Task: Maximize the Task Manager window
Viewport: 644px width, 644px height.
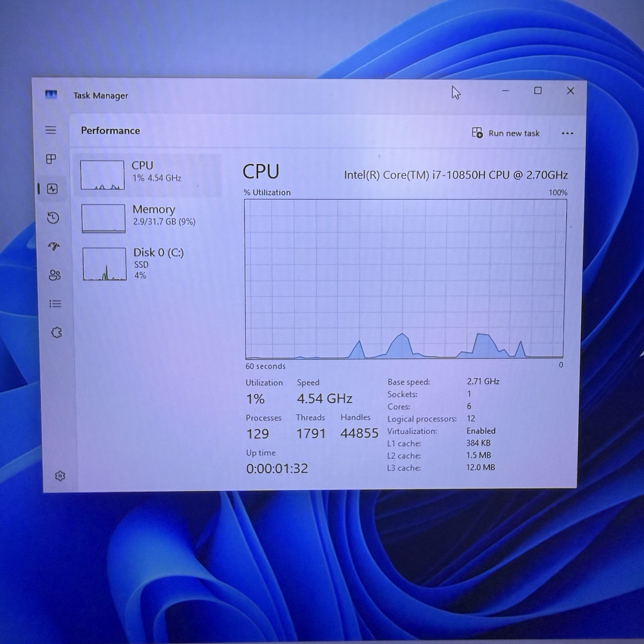Action: pos(538,91)
